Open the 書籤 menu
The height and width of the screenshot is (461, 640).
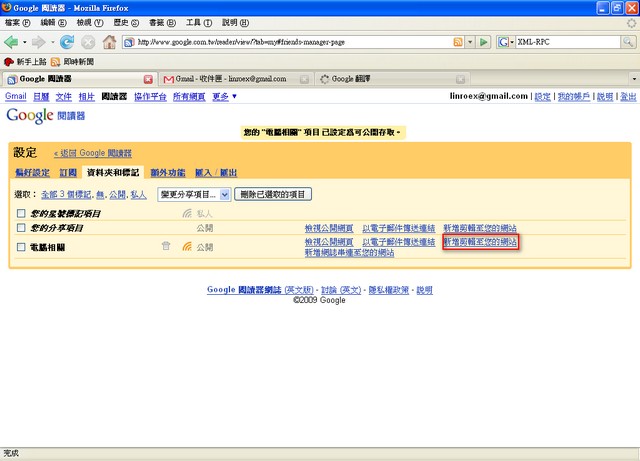(x=162, y=23)
